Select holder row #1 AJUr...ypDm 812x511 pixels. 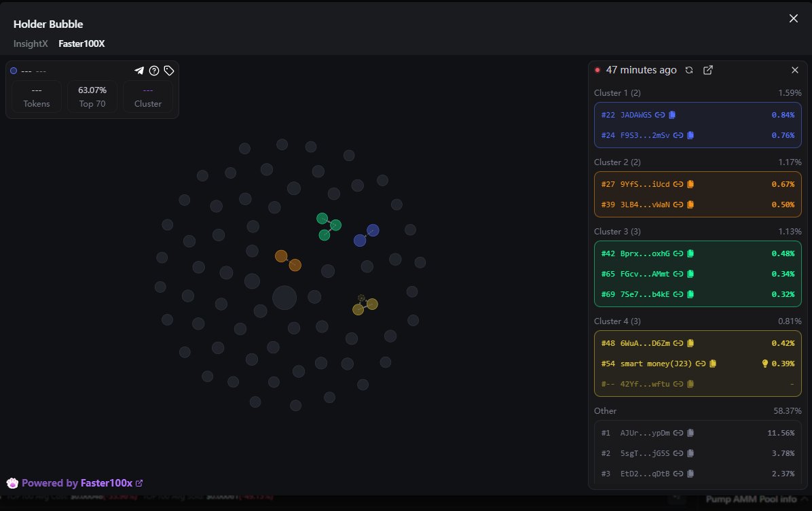(x=697, y=433)
